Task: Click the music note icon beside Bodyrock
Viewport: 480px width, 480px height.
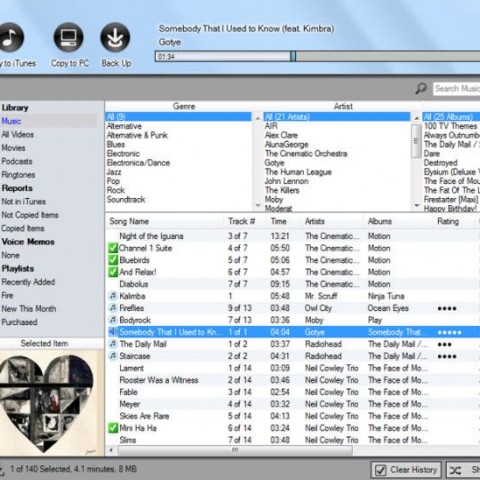Action: click(x=113, y=320)
